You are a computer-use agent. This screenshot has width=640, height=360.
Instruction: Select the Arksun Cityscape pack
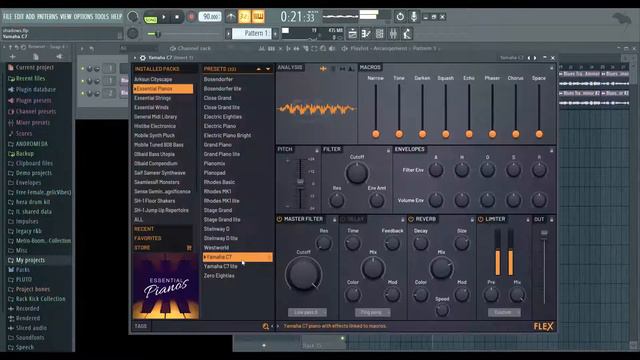tap(153, 79)
